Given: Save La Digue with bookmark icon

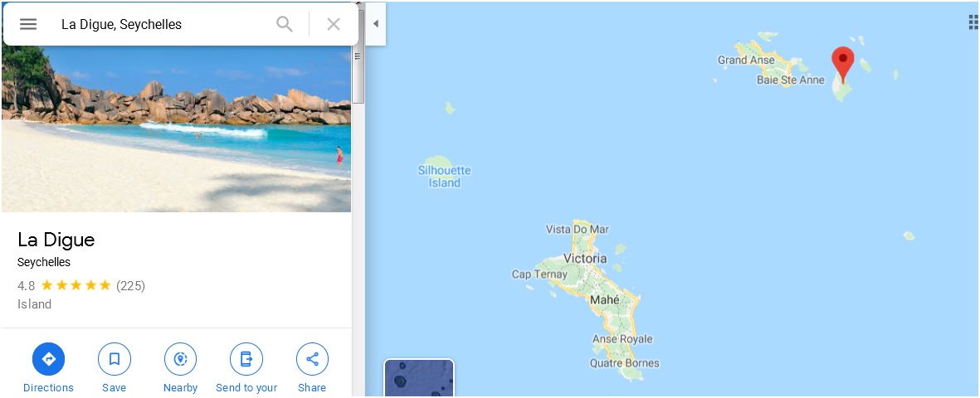Looking at the screenshot, I should (x=115, y=359).
